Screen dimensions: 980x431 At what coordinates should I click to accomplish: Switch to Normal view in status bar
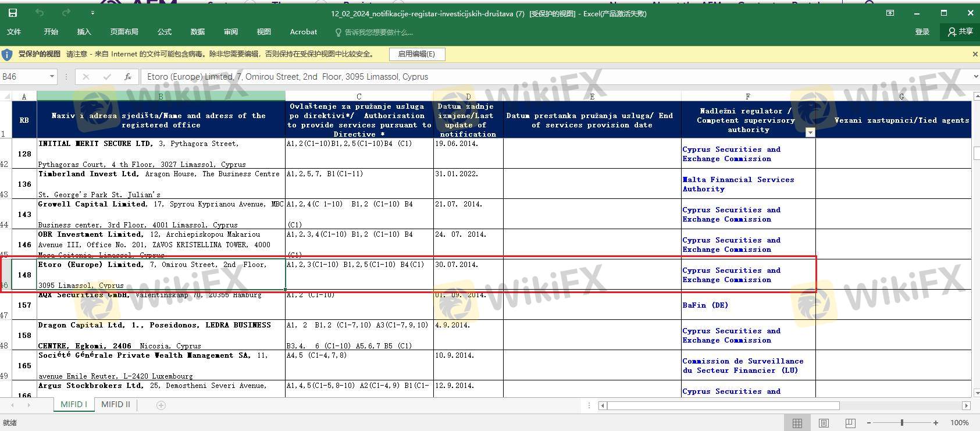point(797,423)
